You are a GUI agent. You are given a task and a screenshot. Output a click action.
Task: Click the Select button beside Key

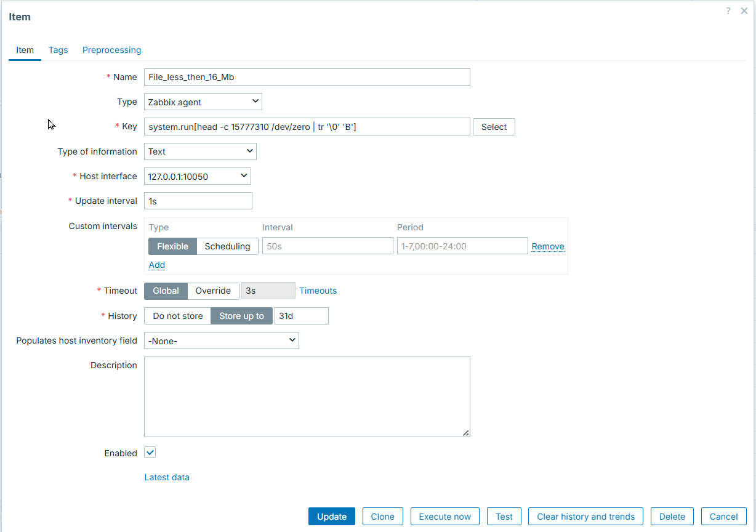click(494, 127)
